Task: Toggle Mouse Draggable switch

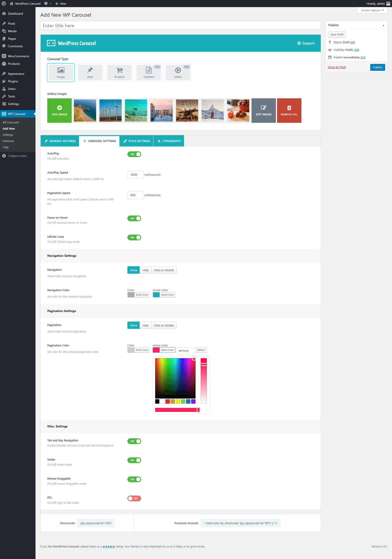Action: 134,479
